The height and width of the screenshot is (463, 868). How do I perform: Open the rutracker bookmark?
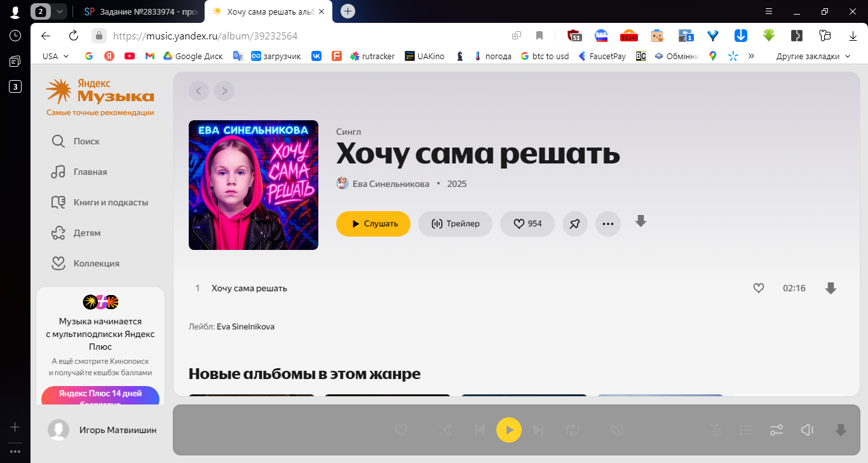click(x=372, y=56)
